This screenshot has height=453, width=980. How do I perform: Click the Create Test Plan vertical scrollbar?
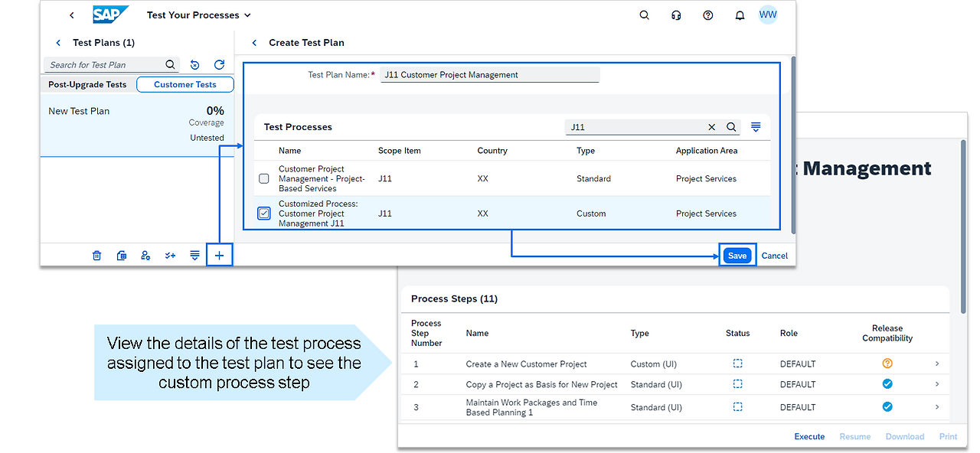coord(792,145)
